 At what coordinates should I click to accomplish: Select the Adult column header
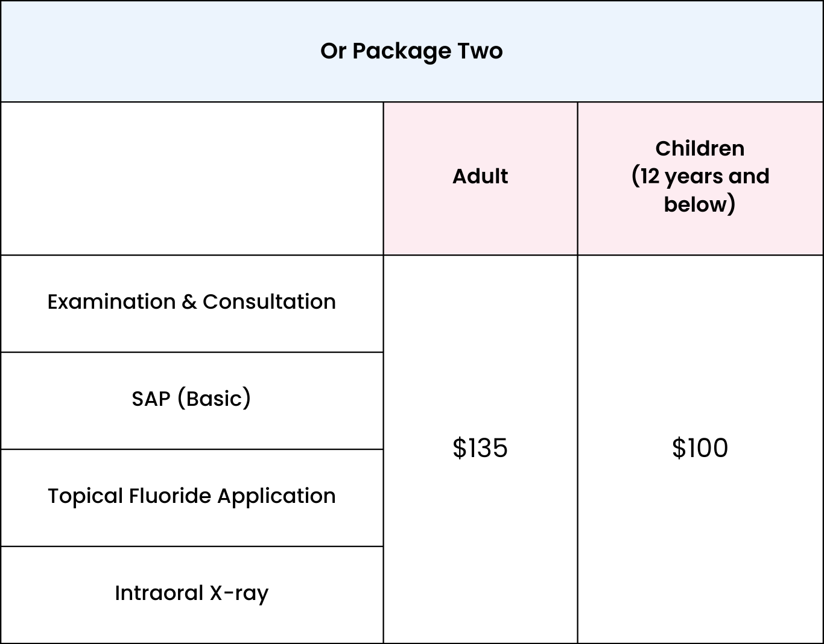[480, 176]
